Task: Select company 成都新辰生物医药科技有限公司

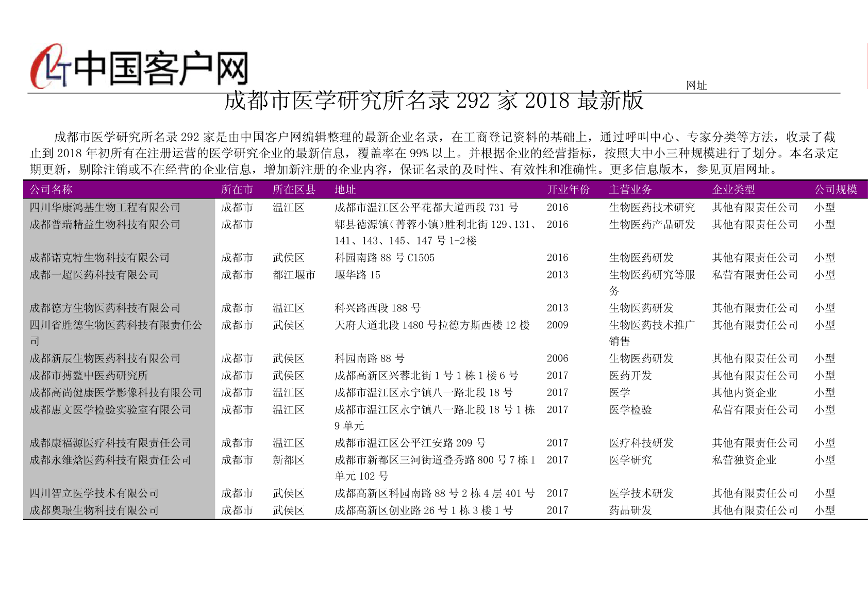Action: click(x=105, y=358)
